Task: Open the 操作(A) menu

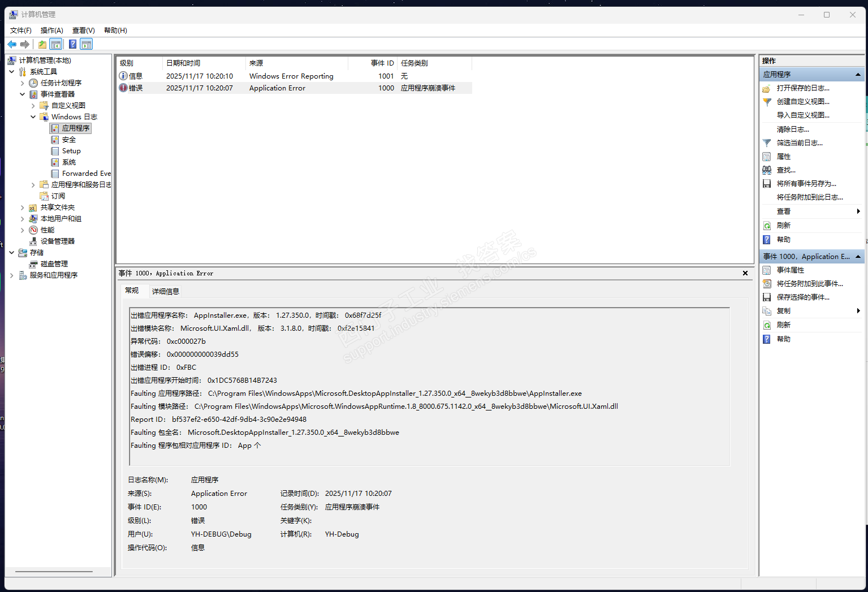Action: tap(52, 31)
